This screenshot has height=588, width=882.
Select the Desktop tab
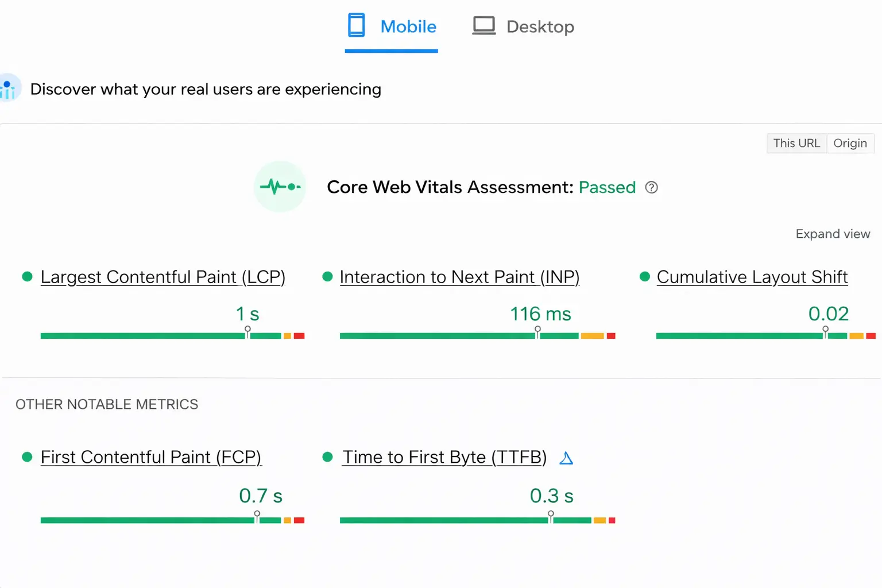click(x=523, y=27)
